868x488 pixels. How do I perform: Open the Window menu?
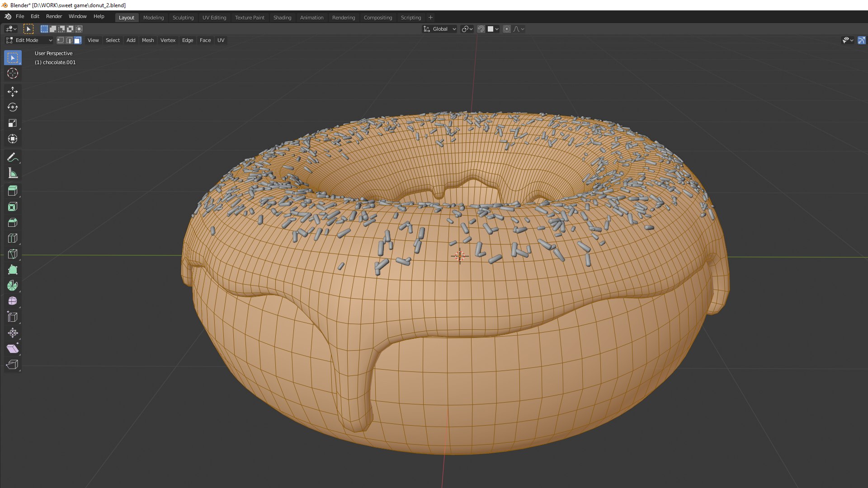point(77,16)
